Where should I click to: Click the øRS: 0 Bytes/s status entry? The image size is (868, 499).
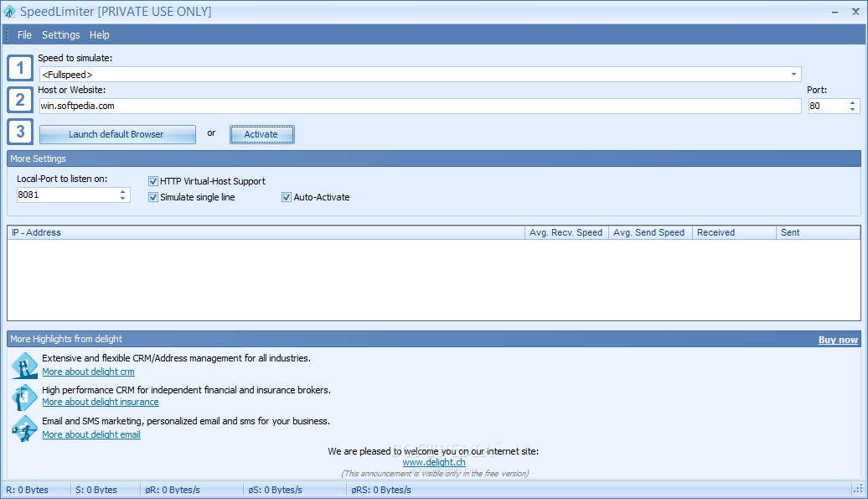point(381,490)
